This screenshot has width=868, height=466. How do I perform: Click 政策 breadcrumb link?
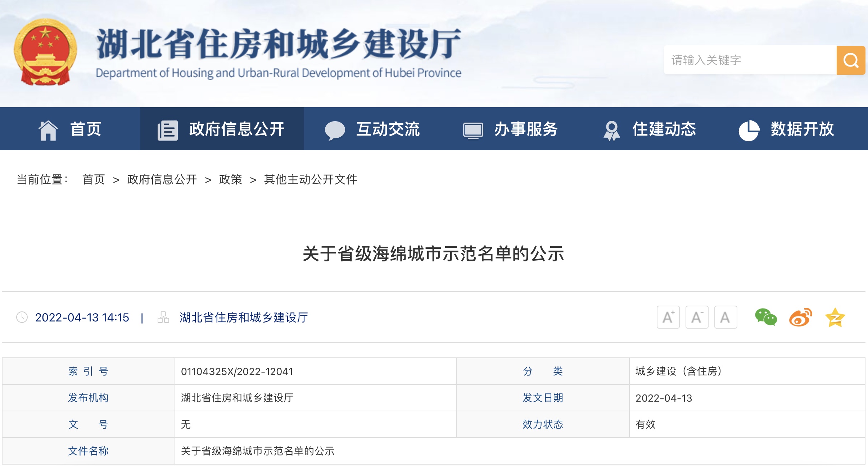pyautogui.click(x=230, y=179)
